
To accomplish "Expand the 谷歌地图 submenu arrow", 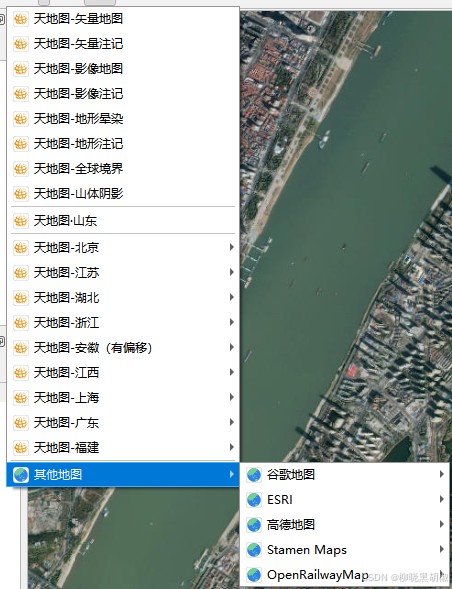I will [442, 474].
